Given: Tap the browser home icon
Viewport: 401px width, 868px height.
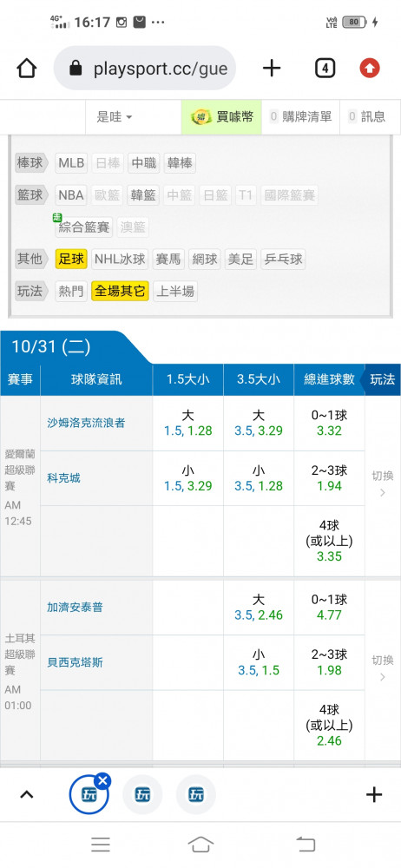Looking at the screenshot, I should pos(27,69).
